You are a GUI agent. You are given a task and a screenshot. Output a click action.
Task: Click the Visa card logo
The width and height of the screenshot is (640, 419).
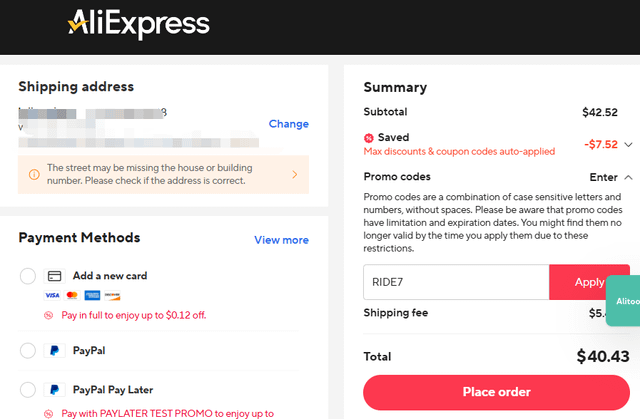pos(52,295)
